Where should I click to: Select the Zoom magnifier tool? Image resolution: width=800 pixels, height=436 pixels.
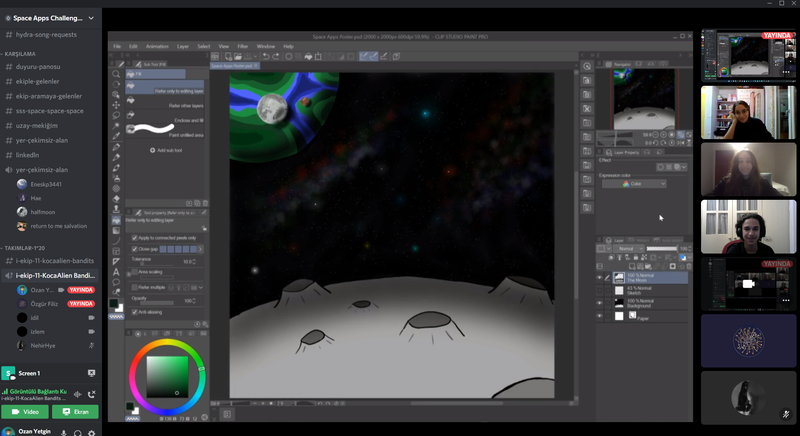click(116, 73)
